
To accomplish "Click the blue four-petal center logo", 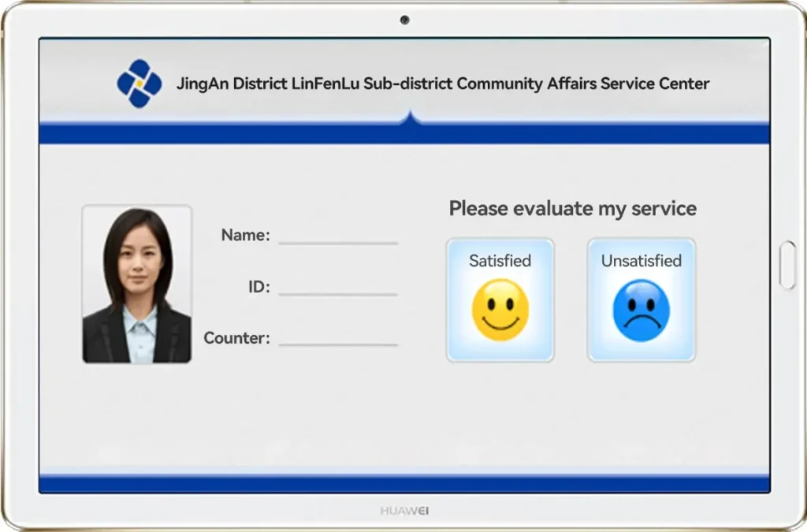I will pyautogui.click(x=139, y=84).
